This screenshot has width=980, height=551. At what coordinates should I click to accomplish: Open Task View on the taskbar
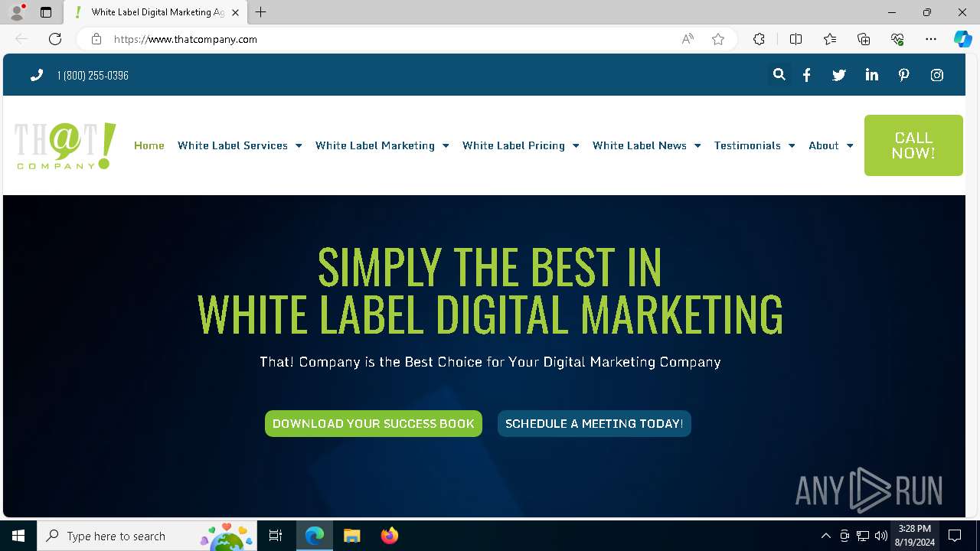(x=276, y=536)
